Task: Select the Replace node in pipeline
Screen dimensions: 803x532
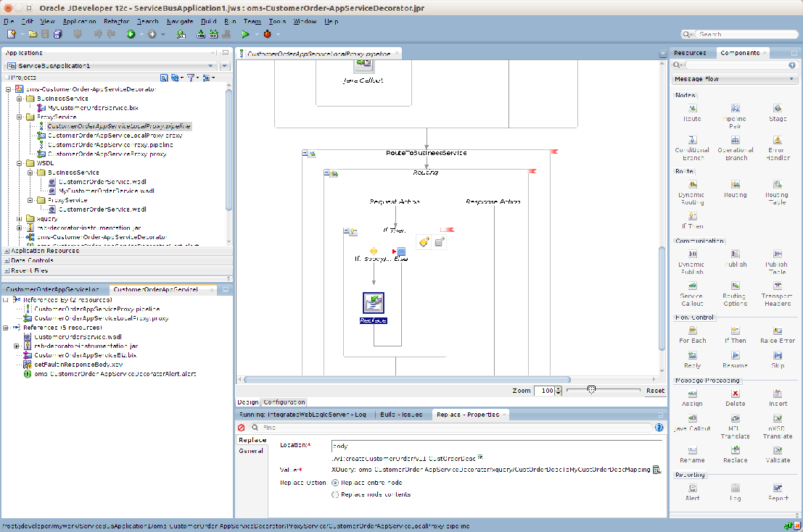Action: tap(374, 303)
